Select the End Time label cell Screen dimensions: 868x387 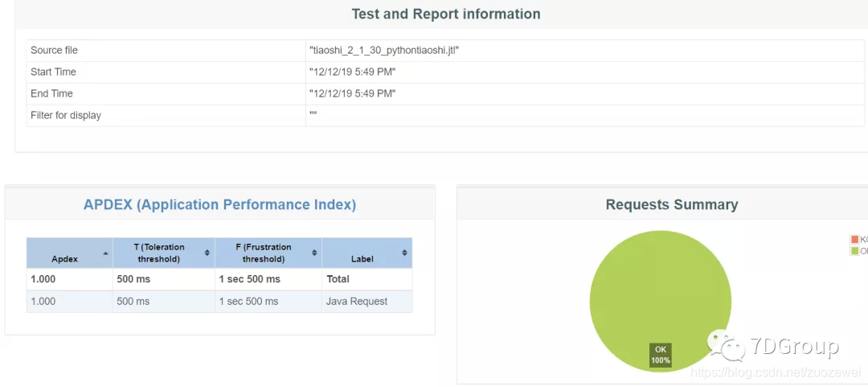pyautogui.click(x=166, y=93)
